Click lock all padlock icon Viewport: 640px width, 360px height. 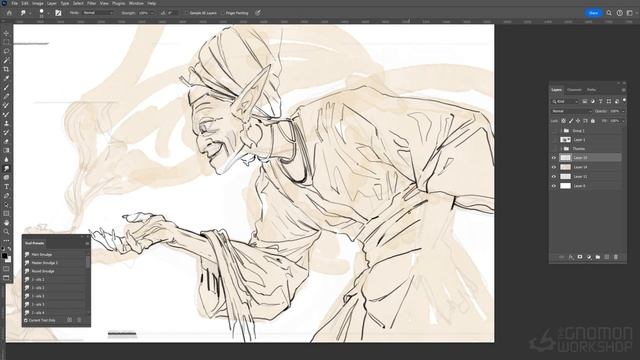coord(593,121)
